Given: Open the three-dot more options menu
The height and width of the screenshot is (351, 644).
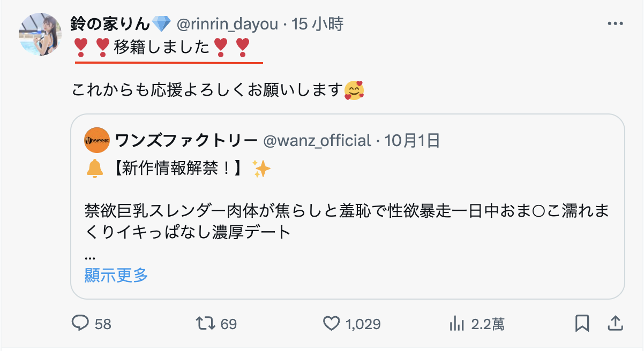Looking at the screenshot, I should tap(616, 24).
